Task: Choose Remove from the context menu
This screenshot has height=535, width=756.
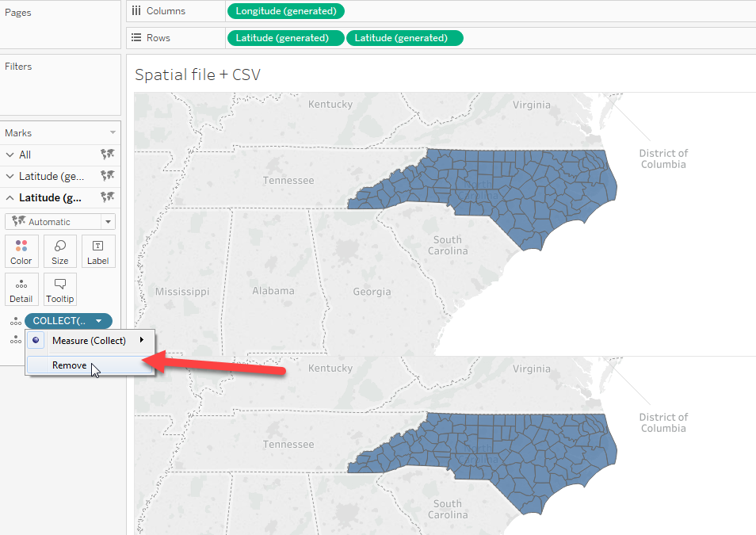Action: (x=70, y=365)
